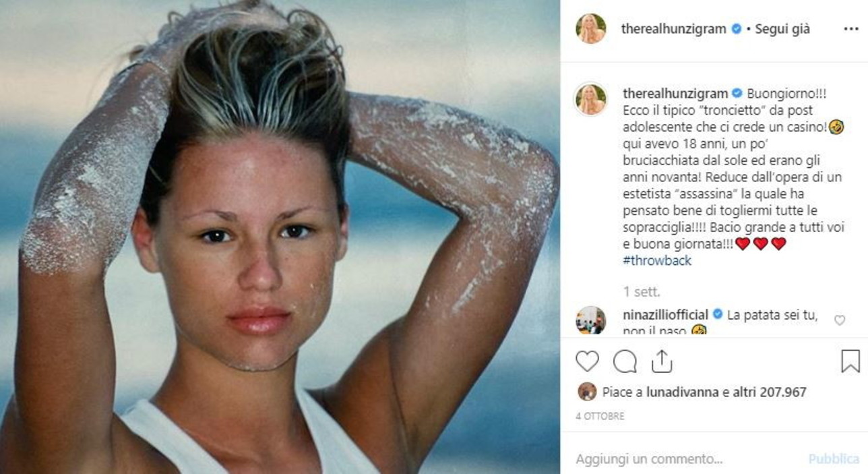Click the main post photo
868x474 pixels.
pyautogui.click(x=280, y=237)
